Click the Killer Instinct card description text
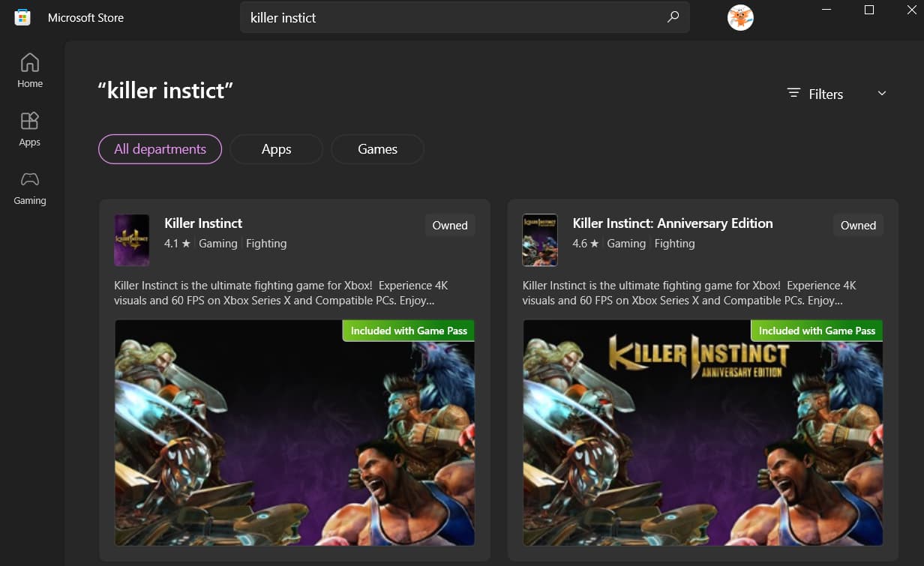The height and width of the screenshot is (566, 924). [x=281, y=293]
